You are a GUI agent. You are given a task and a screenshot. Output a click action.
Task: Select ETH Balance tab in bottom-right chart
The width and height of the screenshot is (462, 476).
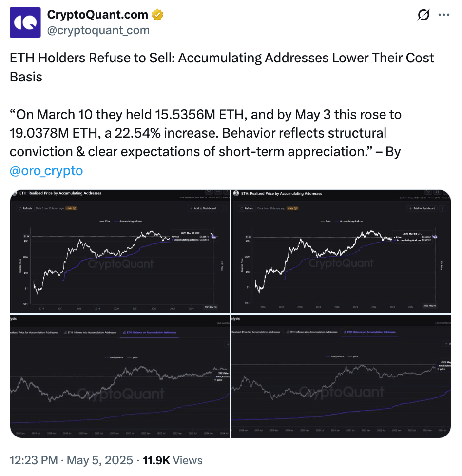click(x=370, y=332)
